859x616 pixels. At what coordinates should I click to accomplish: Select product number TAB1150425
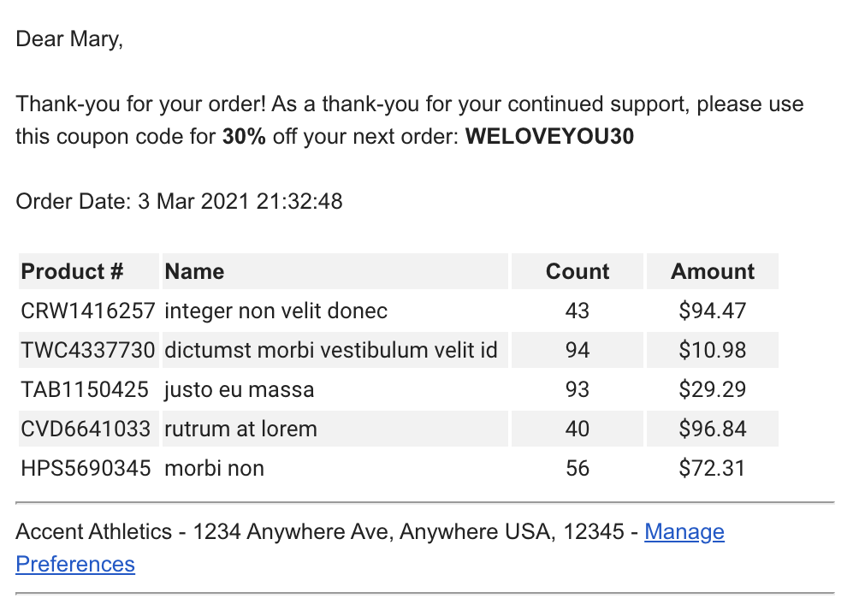[85, 389]
